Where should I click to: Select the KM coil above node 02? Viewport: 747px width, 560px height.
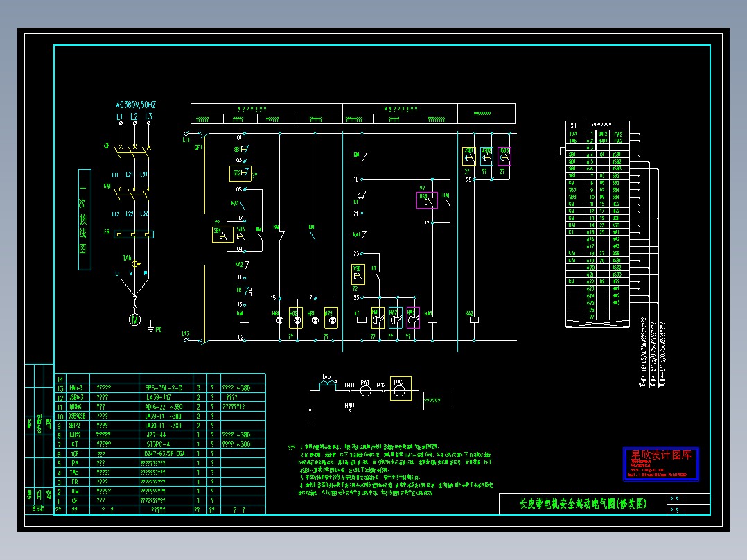(x=245, y=320)
